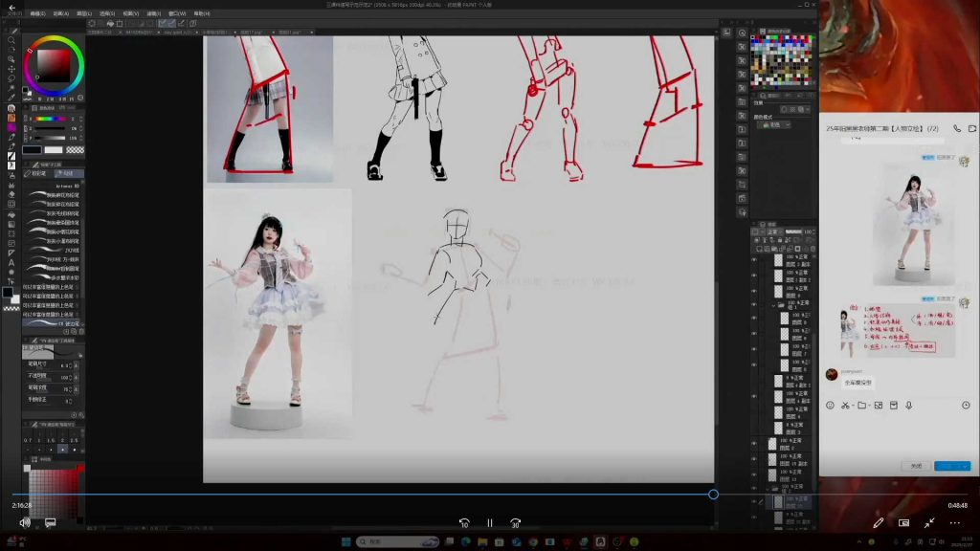Open the emoji picker in chat

pyautogui.click(x=830, y=406)
